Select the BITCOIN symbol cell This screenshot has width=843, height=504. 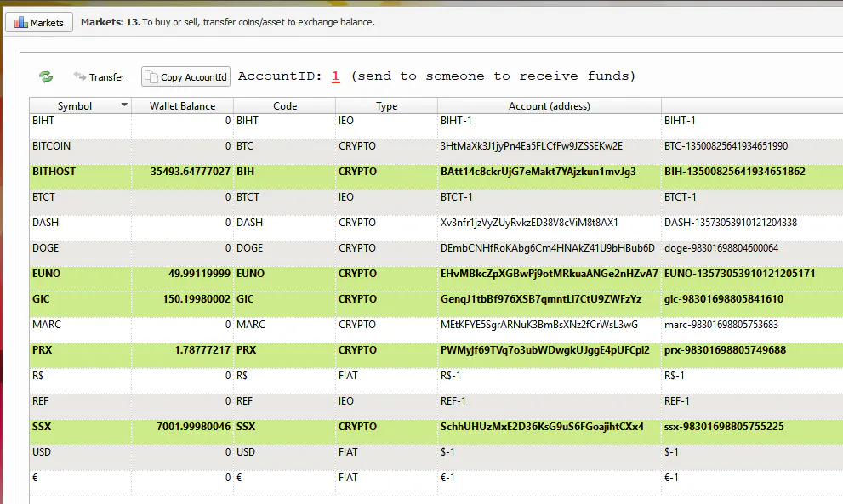(x=80, y=151)
